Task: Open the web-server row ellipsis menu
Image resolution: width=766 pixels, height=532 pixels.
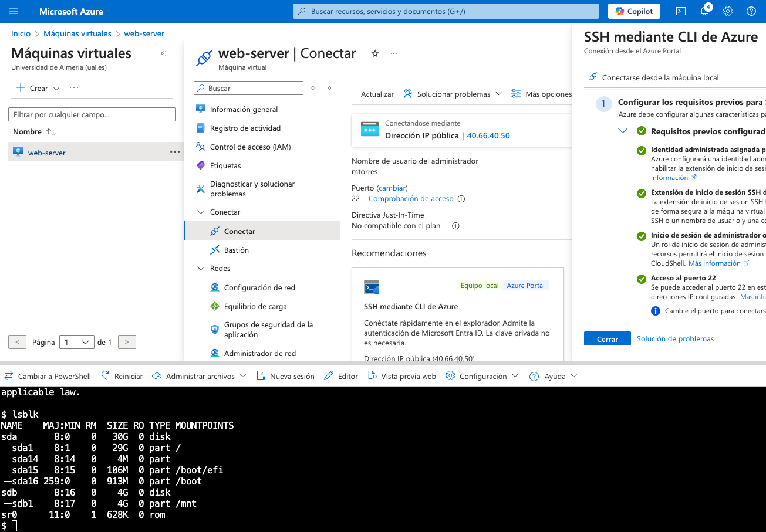Action: (175, 152)
